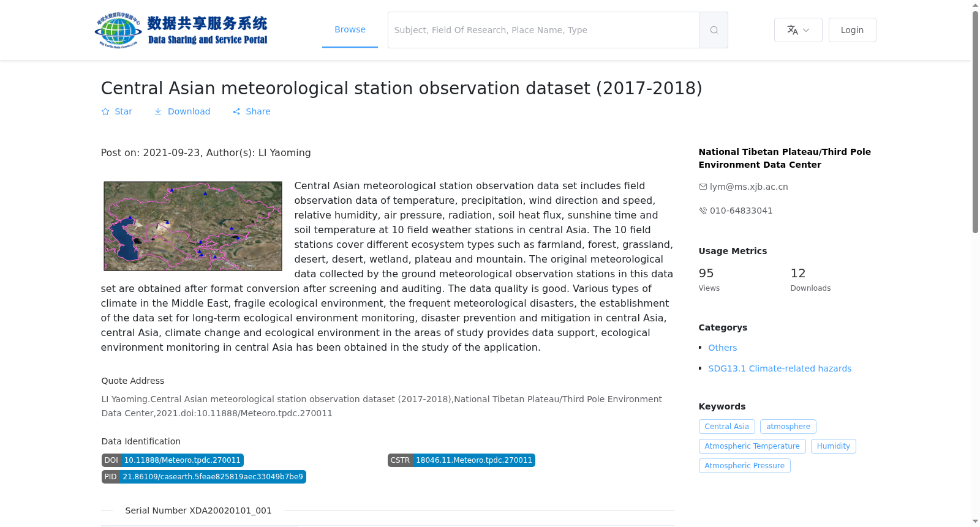
Task: Click the search magnifier icon button
Action: 714,30
